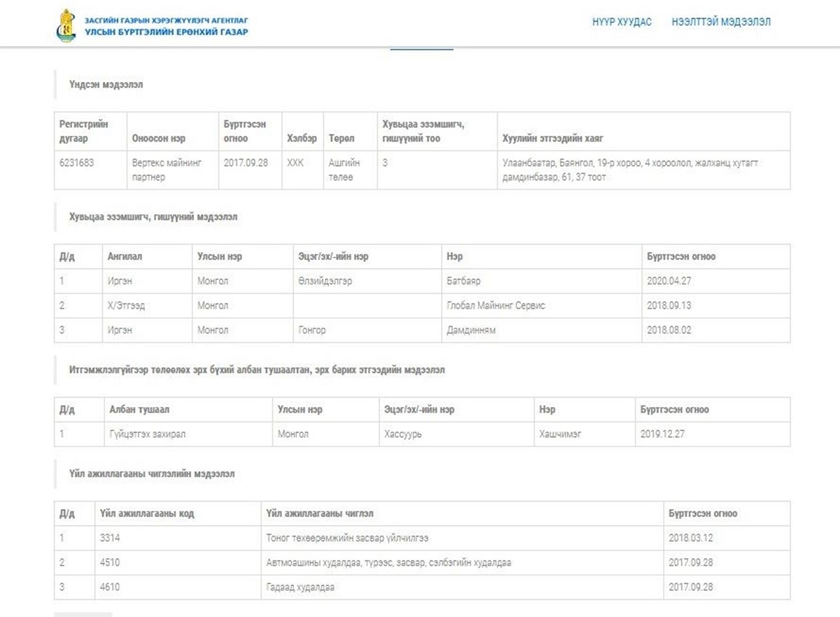Select activity code 4510
The height and width of the screenshot is (617, 840).
click(x=111, y=562)
